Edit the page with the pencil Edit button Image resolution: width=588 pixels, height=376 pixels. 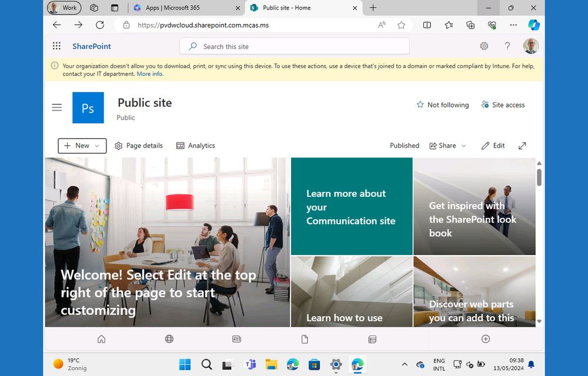point(493,146)
